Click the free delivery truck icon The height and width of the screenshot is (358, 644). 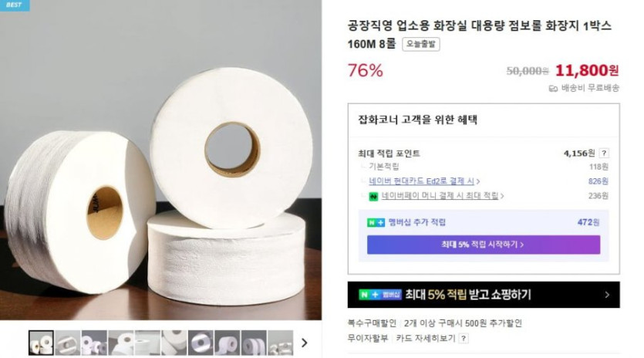553,88
